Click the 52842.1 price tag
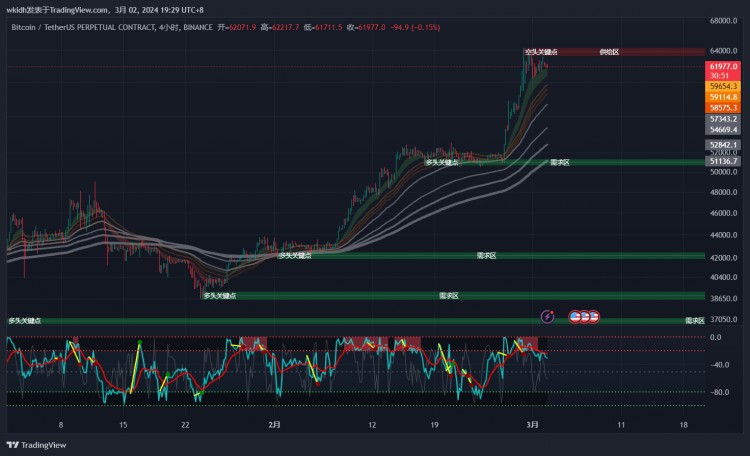This screenshot has width=750, height=456. (723, 145)
